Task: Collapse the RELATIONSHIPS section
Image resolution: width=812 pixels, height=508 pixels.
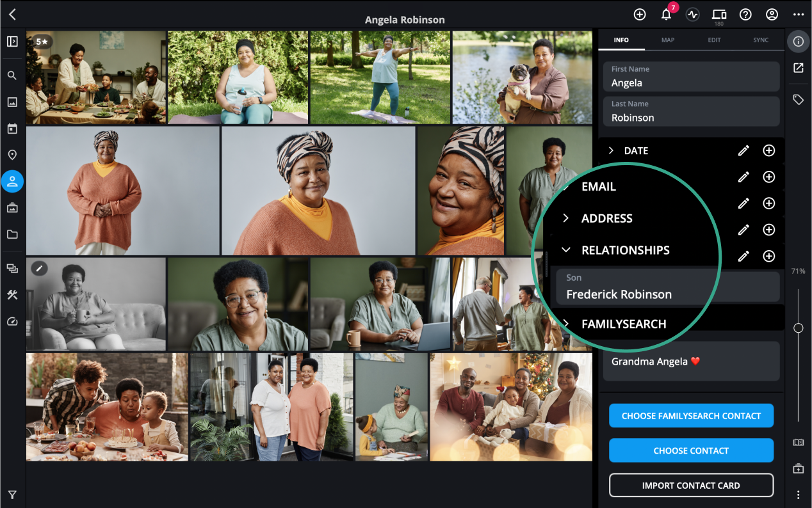Action: click(565, 250)
